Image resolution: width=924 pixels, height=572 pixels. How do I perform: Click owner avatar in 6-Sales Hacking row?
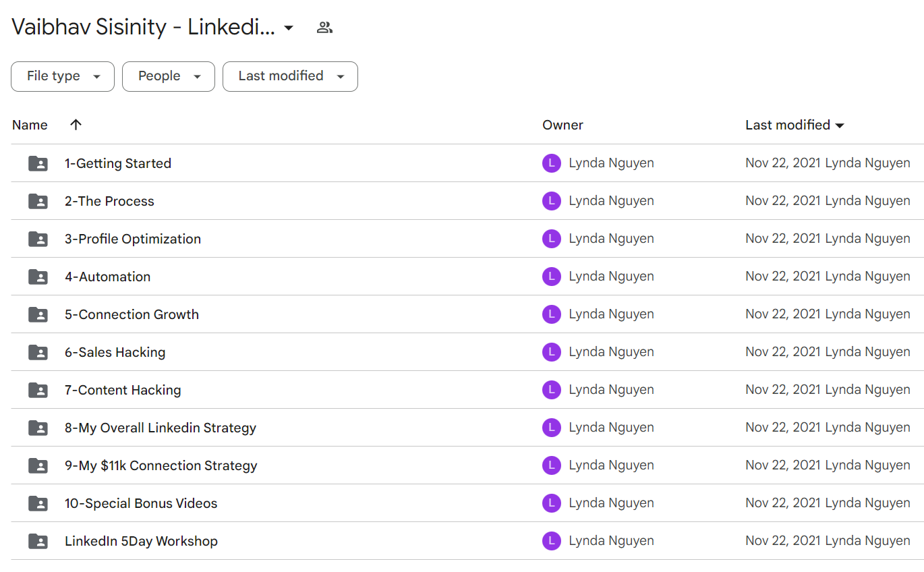tap(552, 352)
